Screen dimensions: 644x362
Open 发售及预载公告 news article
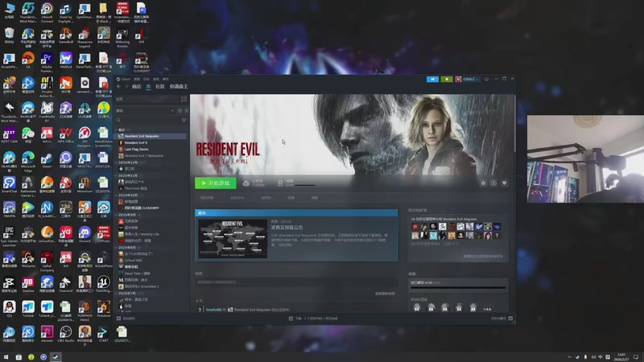(x=287, y=228)
